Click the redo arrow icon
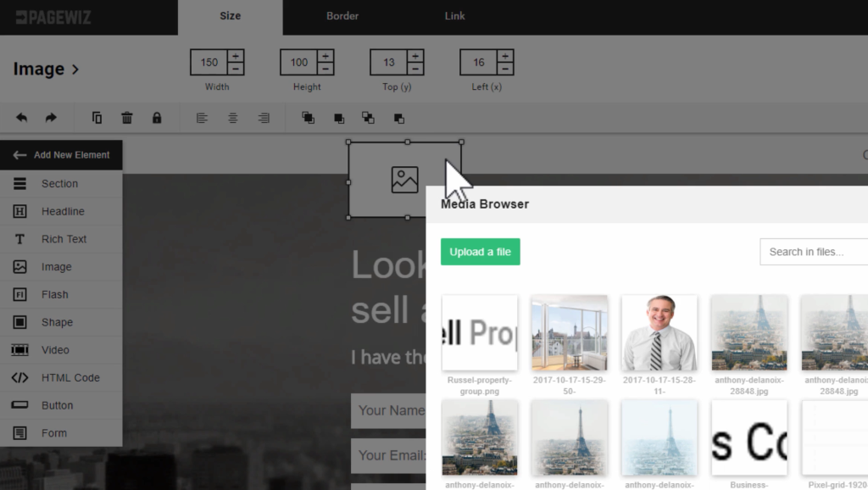Image resolution: width=868 pixels, height=490 pixels. pyautogui.click(x=51, y=117)
